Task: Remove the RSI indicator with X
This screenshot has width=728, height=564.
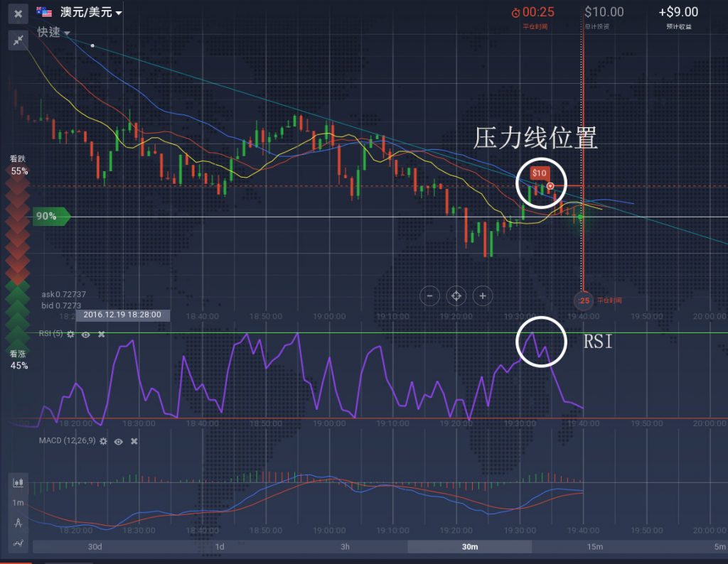Action: click(x=102, y=334)
